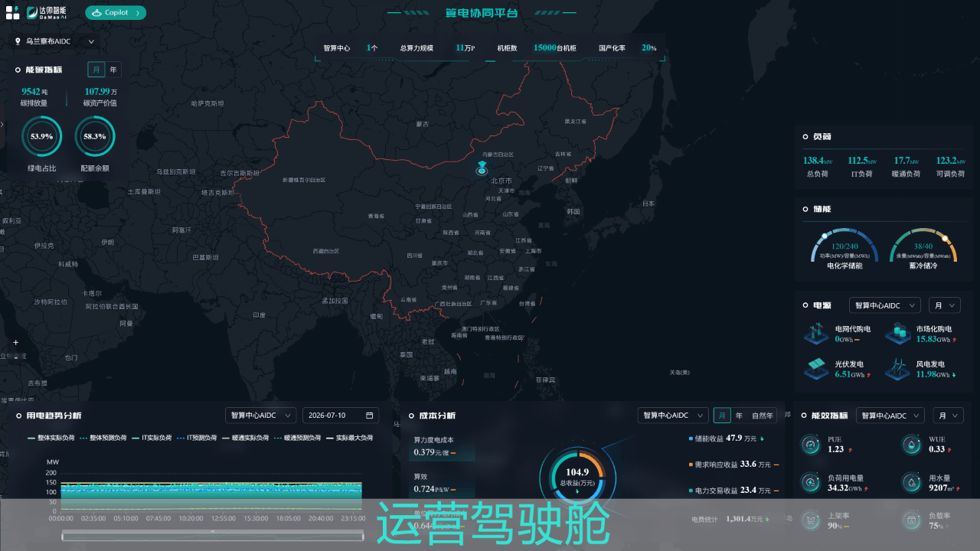The height and width of the screenshot is (551, 980).
Task: Open 用电趋势分析 智算中心AIDC dropdown
Action: pyautogui.click(x=261, y=416)
